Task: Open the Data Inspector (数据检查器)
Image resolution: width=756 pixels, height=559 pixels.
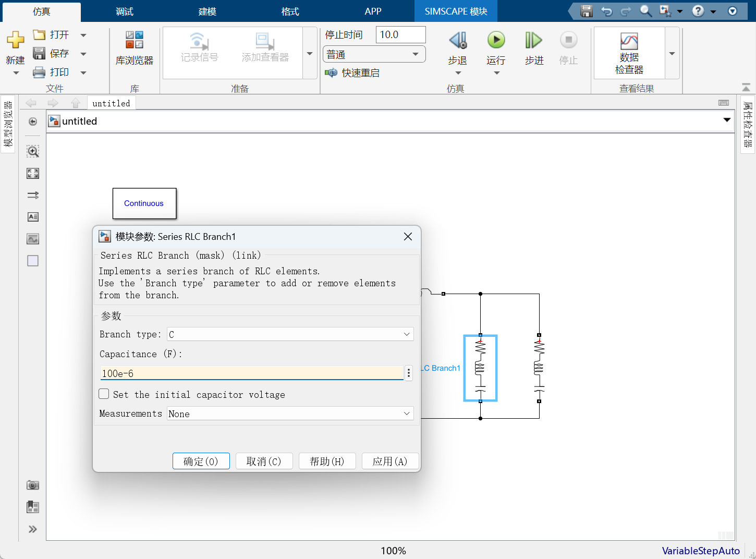Action: tap(629, 53)
